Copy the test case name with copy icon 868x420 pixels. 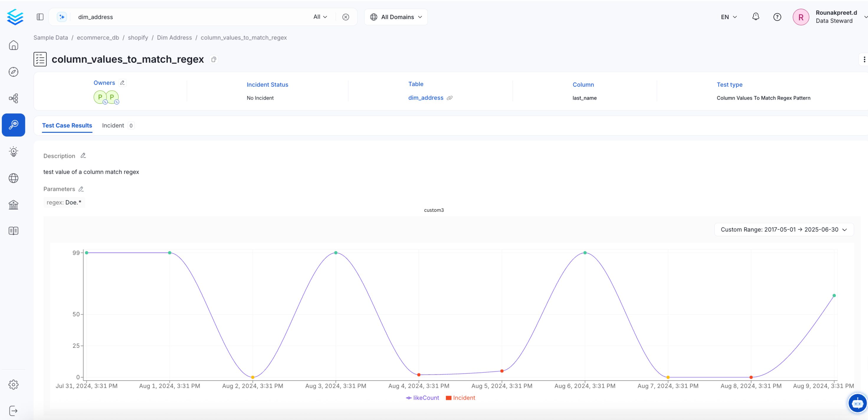tap(214, 60)
